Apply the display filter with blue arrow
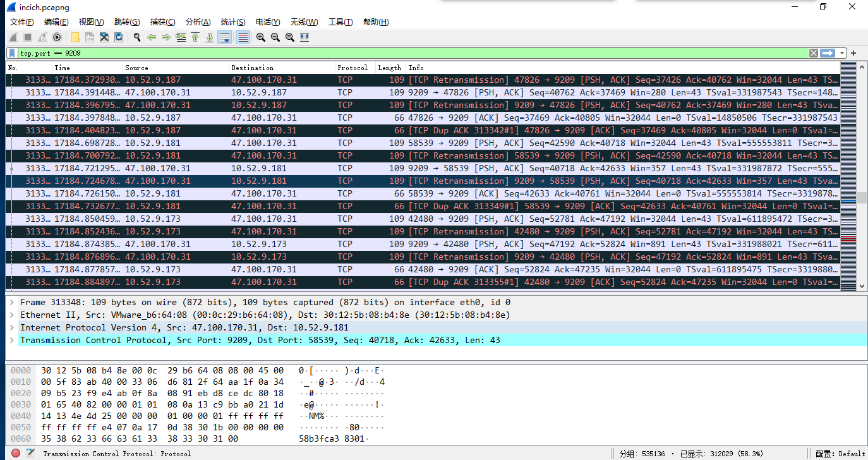Image resolution: width=868 pixels, height=460 pixels. click(x=828, y=53)
